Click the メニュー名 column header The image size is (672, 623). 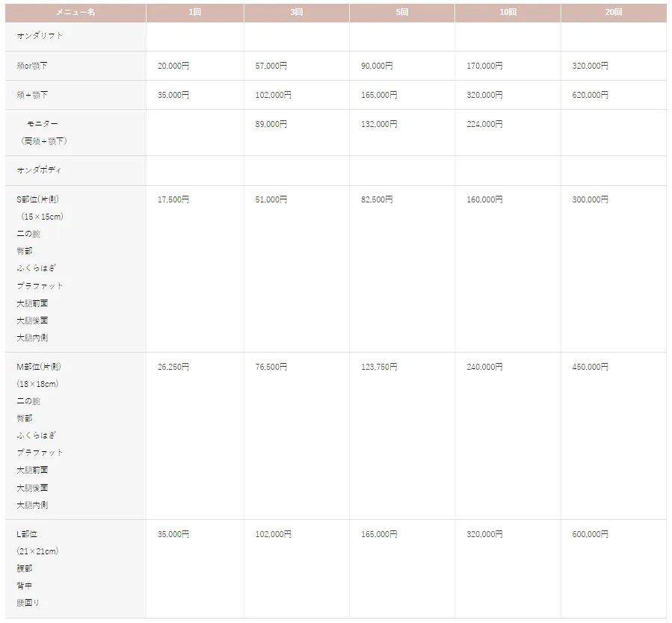click(75, 12)
